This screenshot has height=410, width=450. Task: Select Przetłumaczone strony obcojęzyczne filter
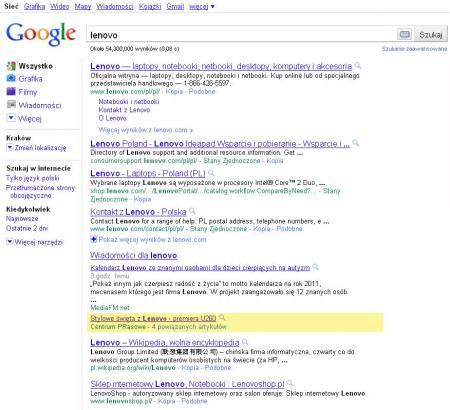point(40,192)
